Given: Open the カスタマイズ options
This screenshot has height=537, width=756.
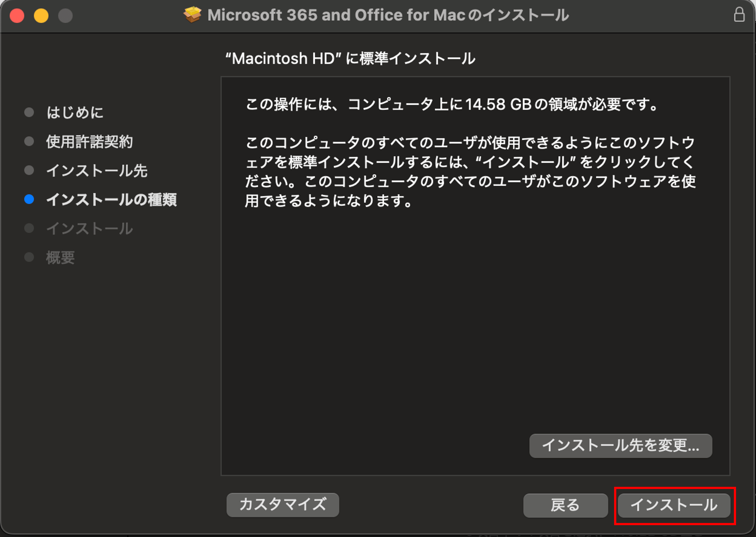Looking at the screenshot, I should [283, 505].
